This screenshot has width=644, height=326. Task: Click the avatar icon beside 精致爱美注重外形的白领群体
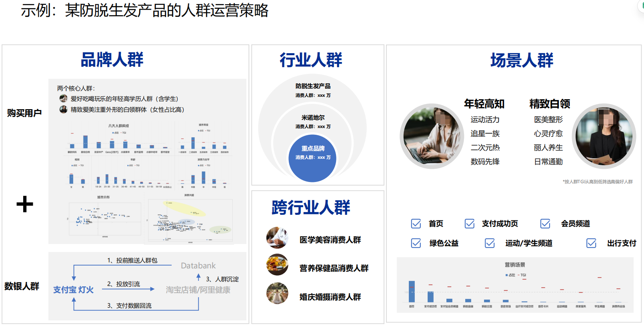coord(63,109)
